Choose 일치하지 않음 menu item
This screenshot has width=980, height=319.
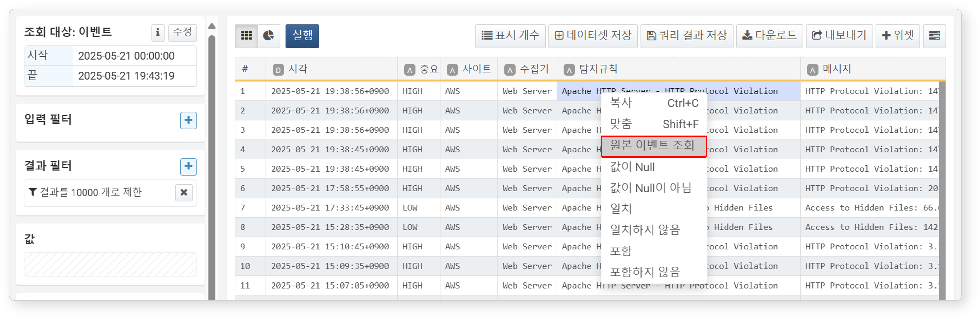pos(654,230)
